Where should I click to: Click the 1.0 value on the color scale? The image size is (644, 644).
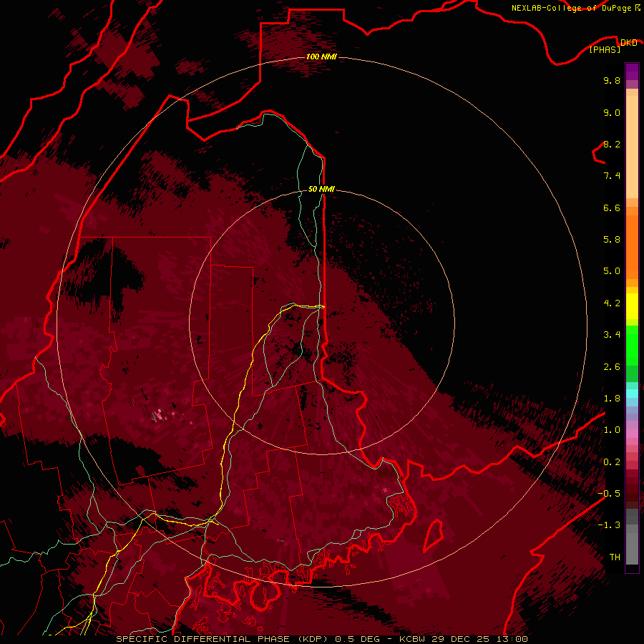(x=612, y=430)
